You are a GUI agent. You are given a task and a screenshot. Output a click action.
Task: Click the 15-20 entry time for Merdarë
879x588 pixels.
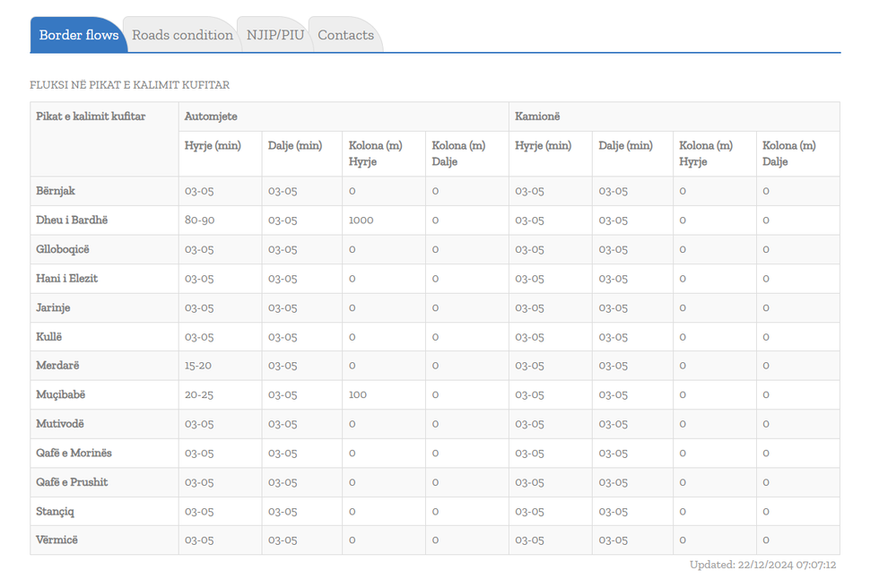198,366
